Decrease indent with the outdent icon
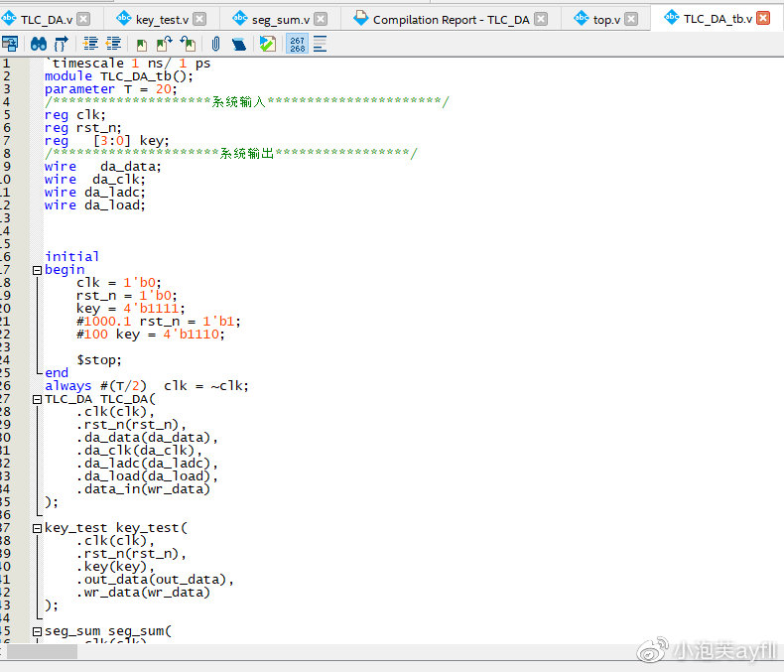Viewport: 784px width, 672px height. [x=113, y=44]
